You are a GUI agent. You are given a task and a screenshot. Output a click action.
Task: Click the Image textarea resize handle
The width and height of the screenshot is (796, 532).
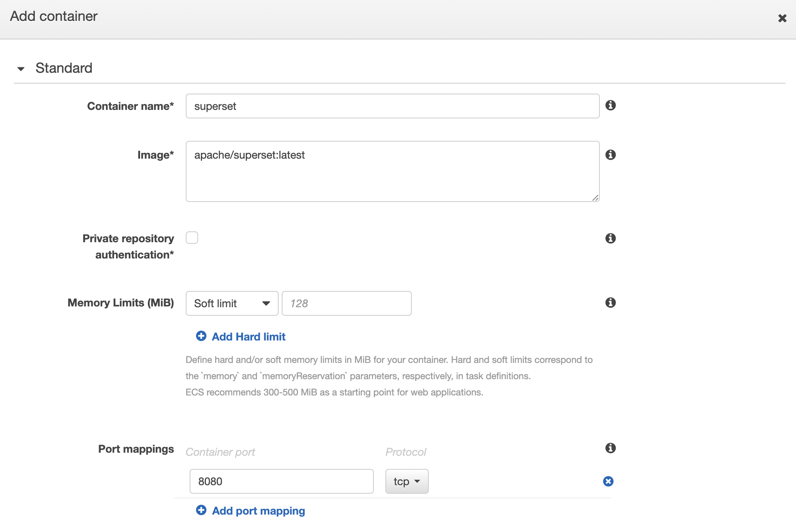click(x=595, y=198)
